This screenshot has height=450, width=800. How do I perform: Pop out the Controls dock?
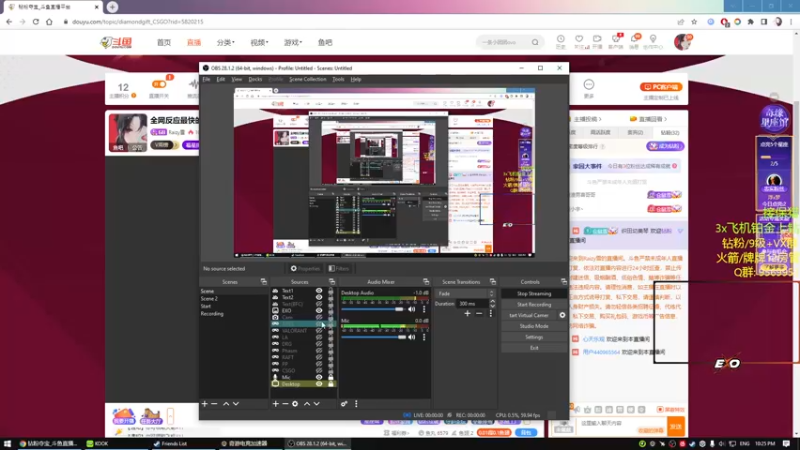click(x=564, y=282)
